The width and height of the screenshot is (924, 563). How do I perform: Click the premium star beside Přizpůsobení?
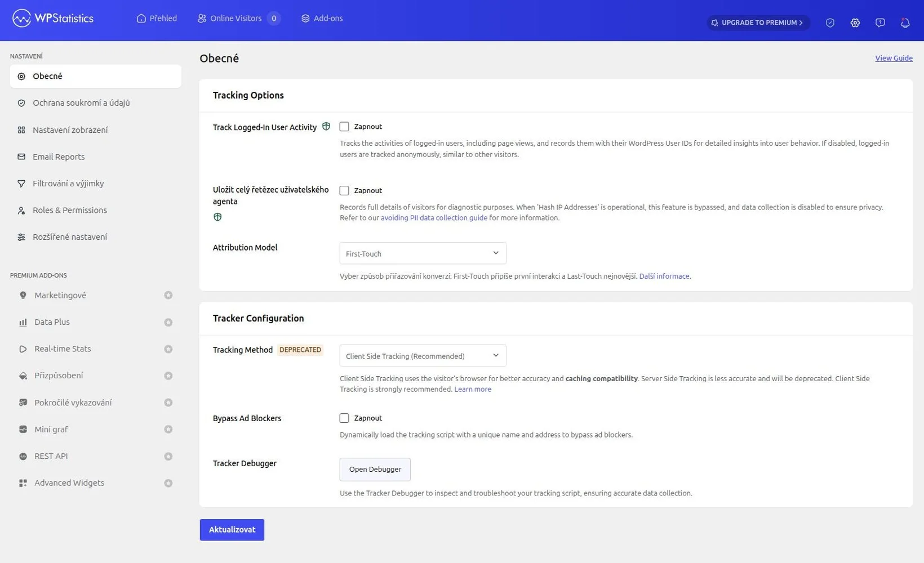coord(168,376)
